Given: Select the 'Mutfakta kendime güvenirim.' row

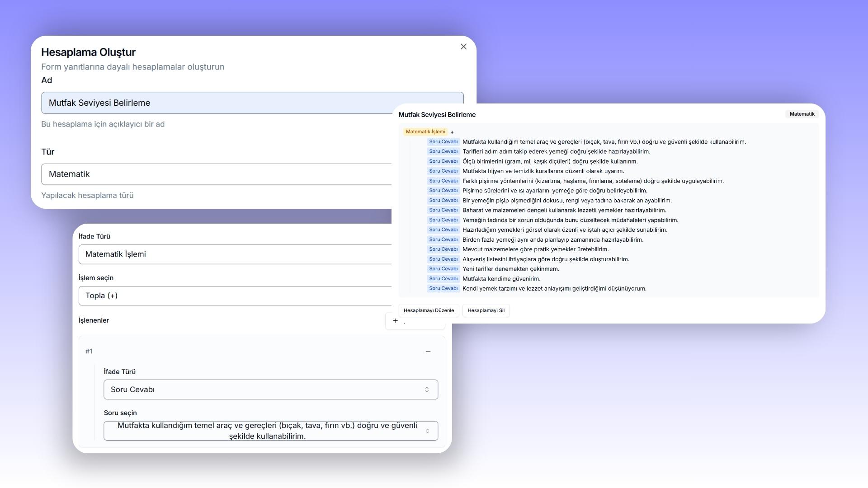Looking at the screenshot, I should (x=501, y=279).
